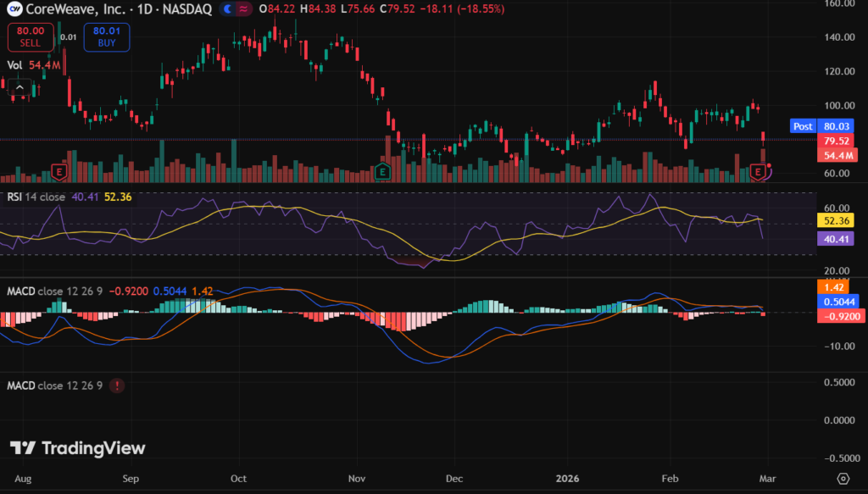This screenshot has width=868, height=494.
Task: Click the CoreWeave company logo icon
Action: point(15,9)
